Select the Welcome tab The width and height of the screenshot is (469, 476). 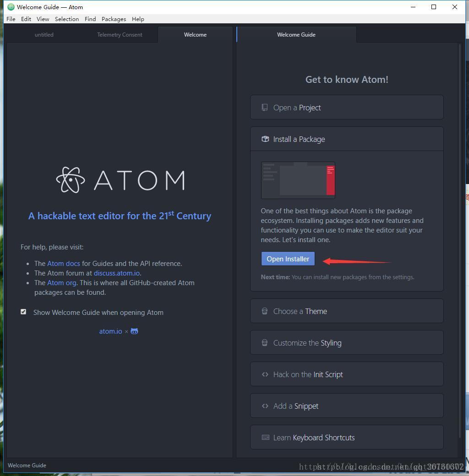(x=195, y=35)
